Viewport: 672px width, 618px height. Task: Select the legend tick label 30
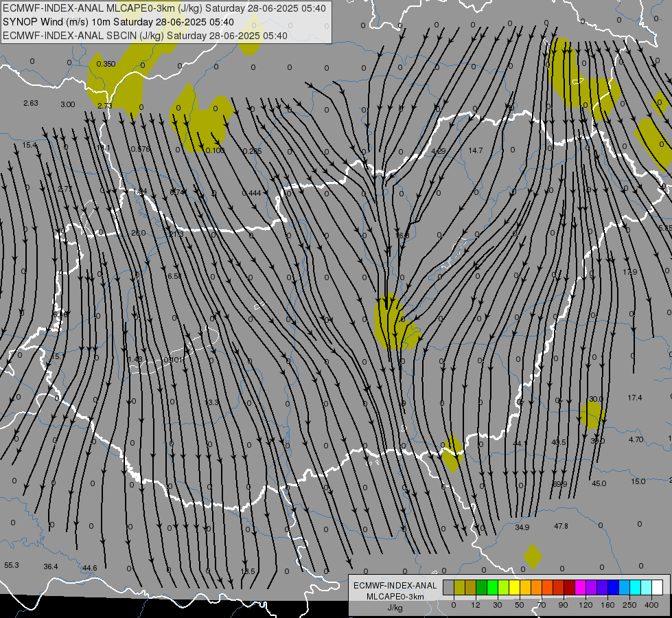coord(497,605)
